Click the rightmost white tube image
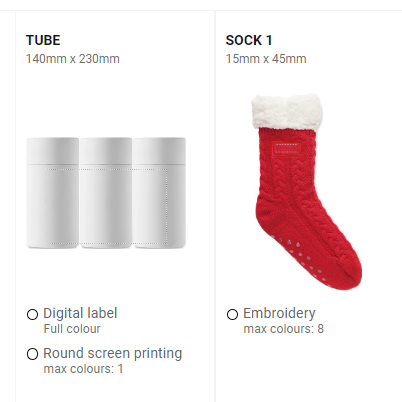Viewport: 402px width, 402px height. pos(159,193)
